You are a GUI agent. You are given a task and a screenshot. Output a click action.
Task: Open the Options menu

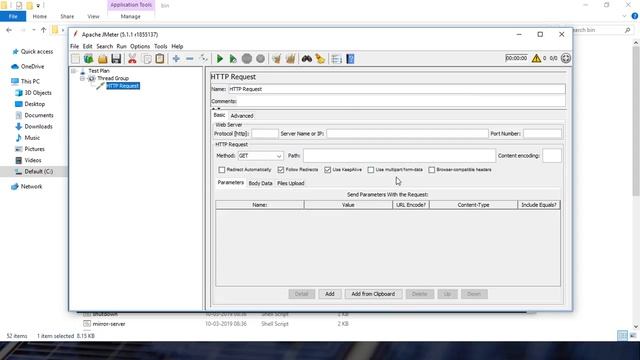[x=140, y=47]
